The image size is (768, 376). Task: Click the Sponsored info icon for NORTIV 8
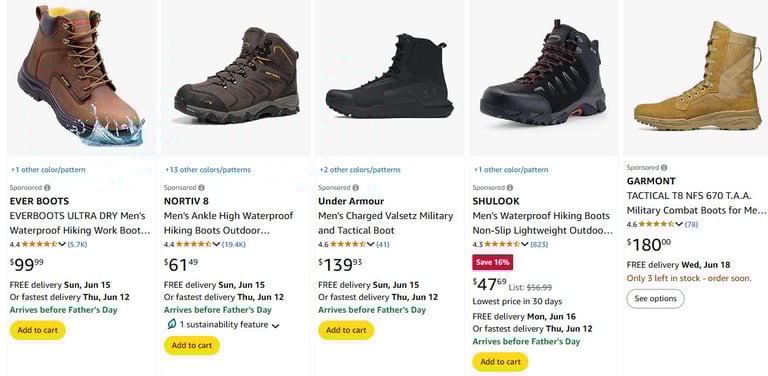click(x=202, y=188)
